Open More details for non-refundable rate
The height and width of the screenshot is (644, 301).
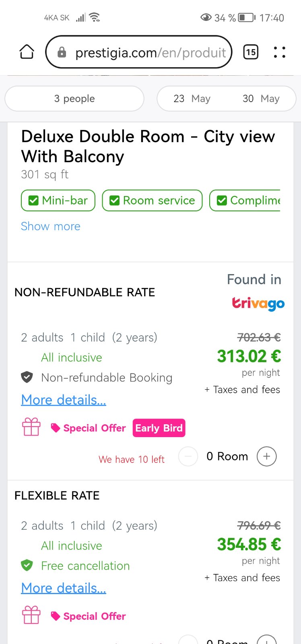[64, 400]
